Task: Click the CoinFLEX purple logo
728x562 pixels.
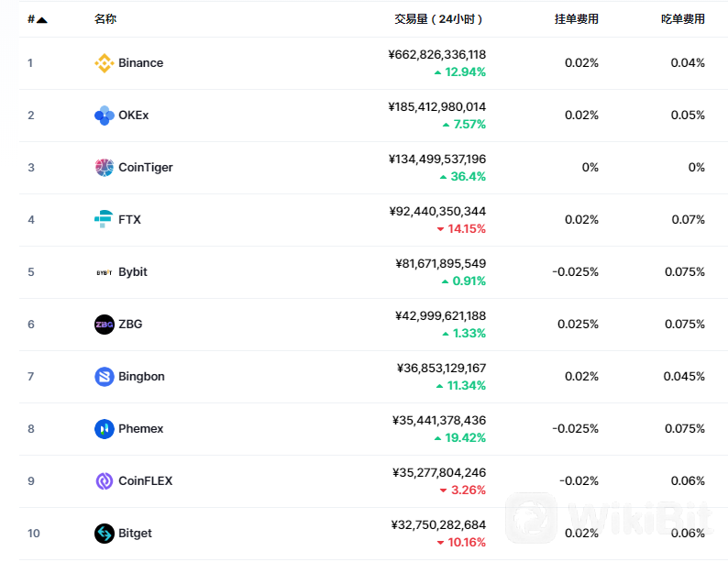Action: 104,480
